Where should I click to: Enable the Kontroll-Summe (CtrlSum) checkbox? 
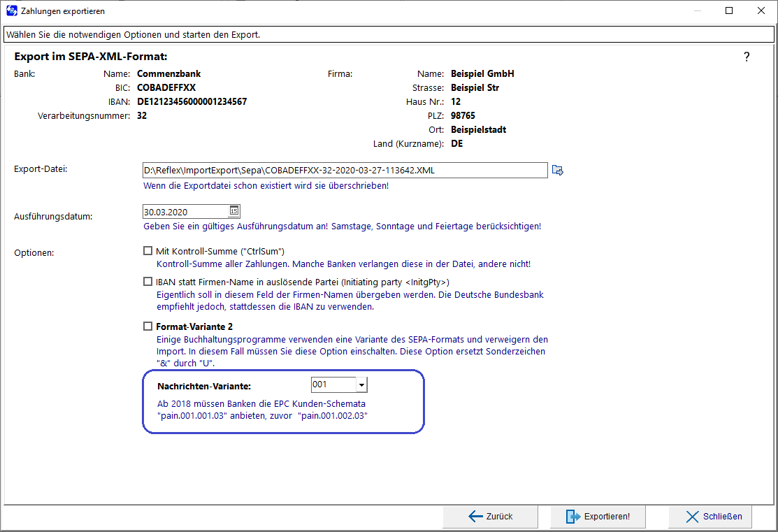click(147, 251)
